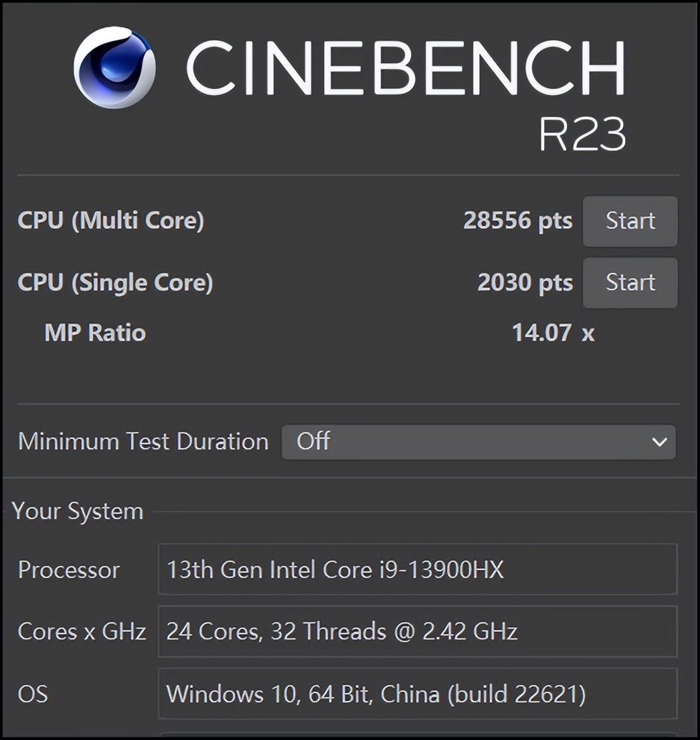Click the Processor row label

tap(68, 569)
